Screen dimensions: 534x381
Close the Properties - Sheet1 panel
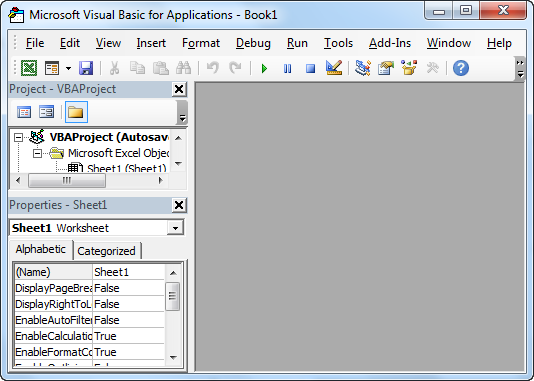[179, 205]
